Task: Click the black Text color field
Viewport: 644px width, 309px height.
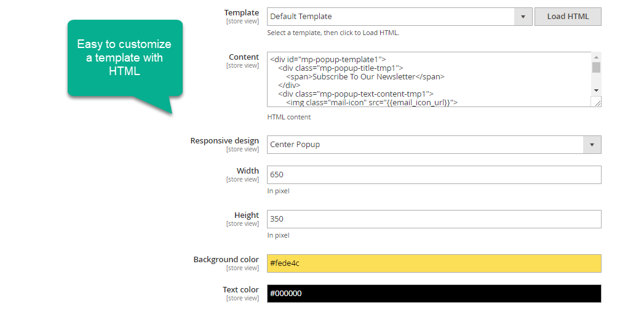Action: 434,294
